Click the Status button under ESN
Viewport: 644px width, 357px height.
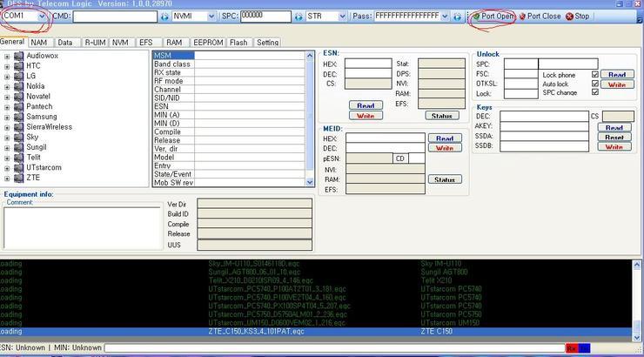442,115
